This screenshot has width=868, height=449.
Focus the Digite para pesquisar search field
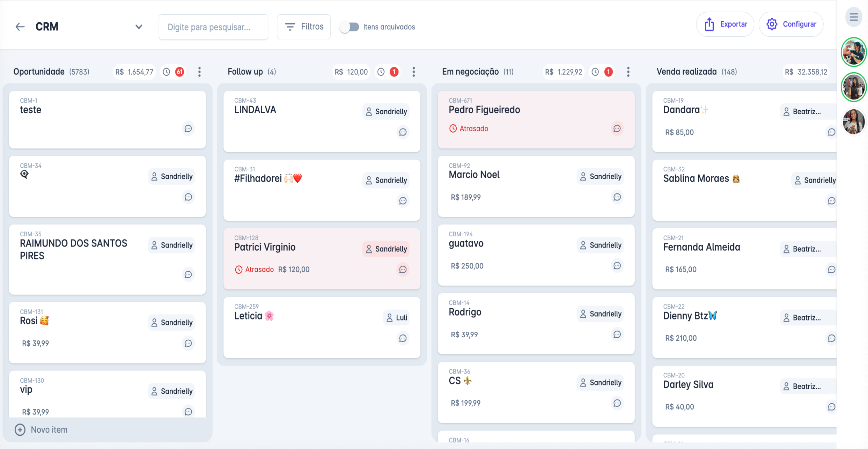click(213, 27)
